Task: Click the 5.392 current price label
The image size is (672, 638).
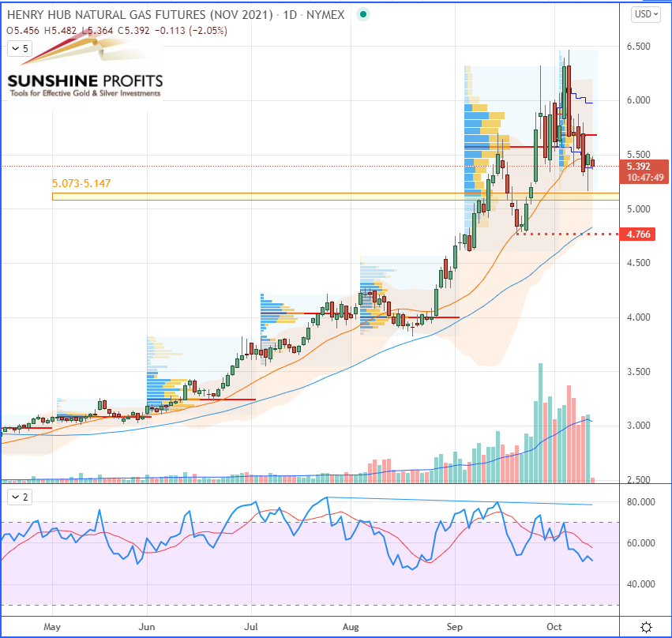Action: coord(639,167)
